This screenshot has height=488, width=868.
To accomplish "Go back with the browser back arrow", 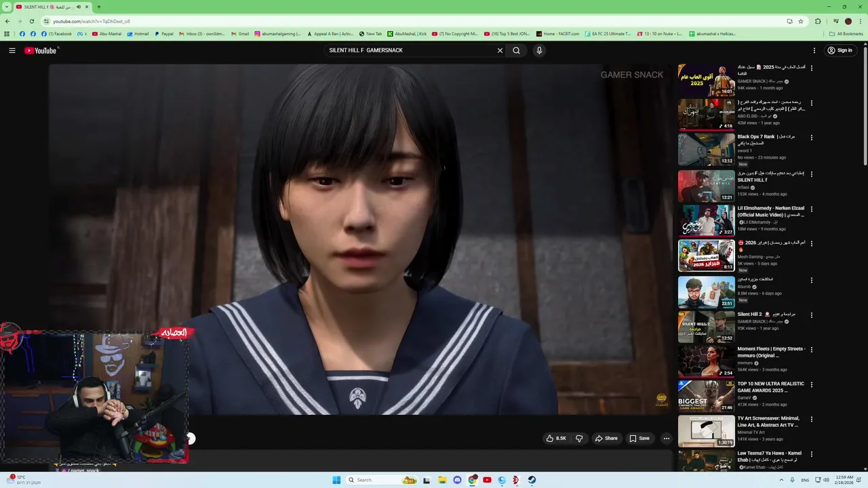I will pyautogui.click(x=7, y=21).
